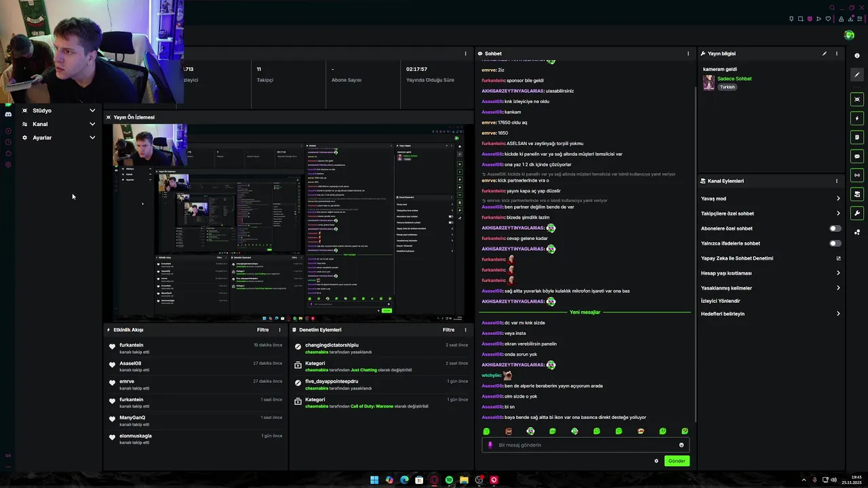Screen dimensions: 868x488
Task: Open Yasaklanmış kelimeler options
Action: [771, 288]
